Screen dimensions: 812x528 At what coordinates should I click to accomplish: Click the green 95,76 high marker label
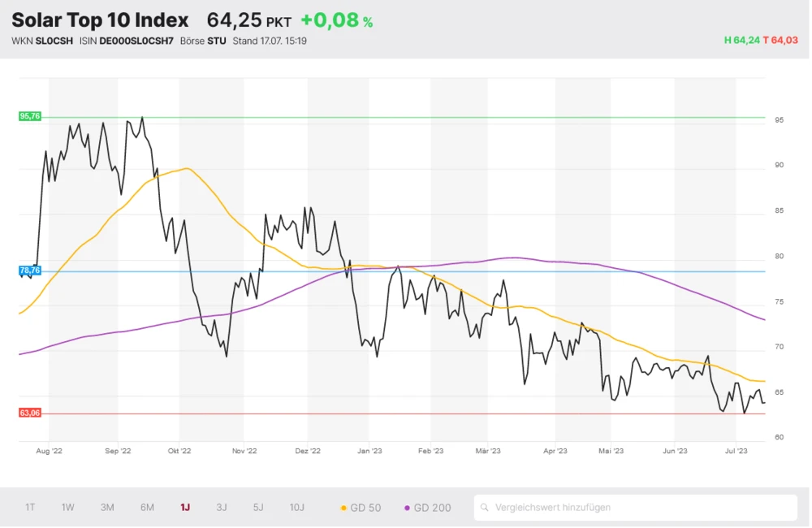coord(29,116)
